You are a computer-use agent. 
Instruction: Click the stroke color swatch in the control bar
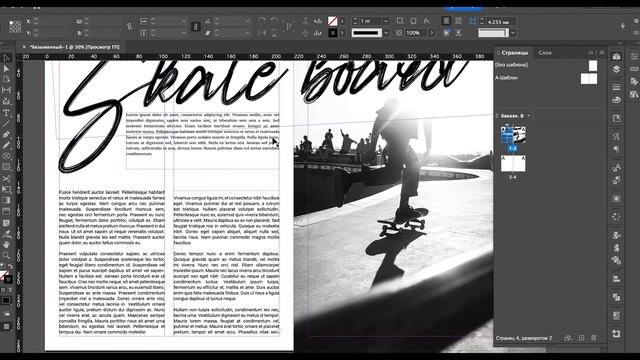333,33
